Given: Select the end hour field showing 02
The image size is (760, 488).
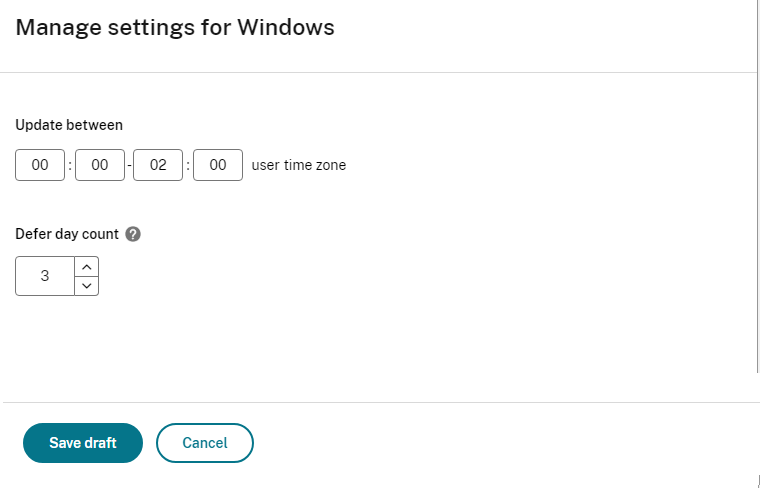Looking at the screenshot, I should [x=158, y=165].
